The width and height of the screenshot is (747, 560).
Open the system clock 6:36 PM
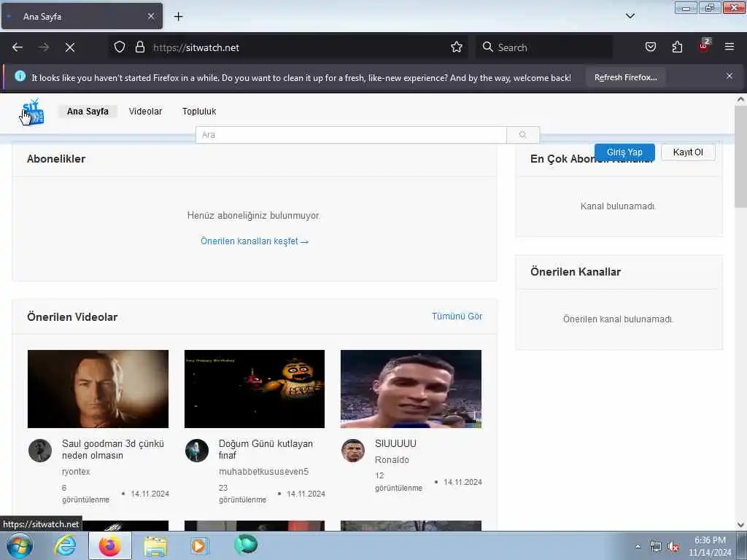[x=710, y=546]
